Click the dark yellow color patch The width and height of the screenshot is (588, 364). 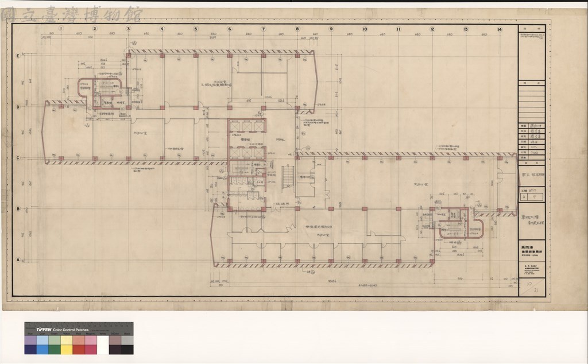67,350
